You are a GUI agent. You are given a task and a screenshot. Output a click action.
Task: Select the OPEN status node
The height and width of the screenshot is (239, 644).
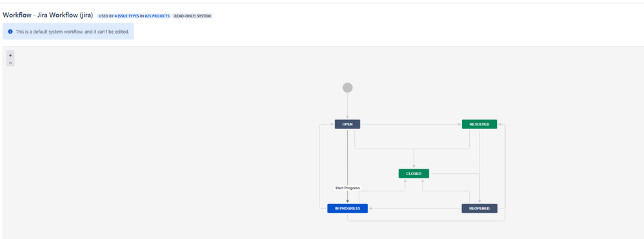point(347,124)
